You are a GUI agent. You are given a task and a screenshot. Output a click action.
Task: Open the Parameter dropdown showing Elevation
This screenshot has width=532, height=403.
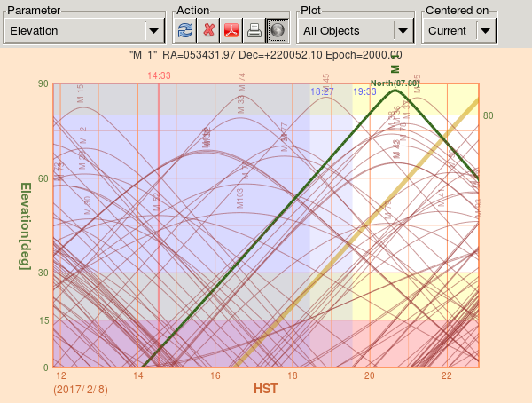coord(84,30)
